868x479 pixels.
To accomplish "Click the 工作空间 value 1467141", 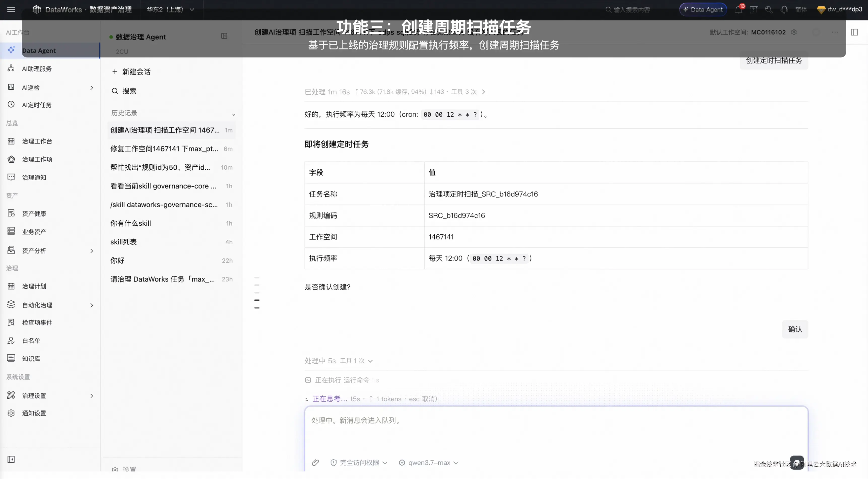I will tap(441, 237).
